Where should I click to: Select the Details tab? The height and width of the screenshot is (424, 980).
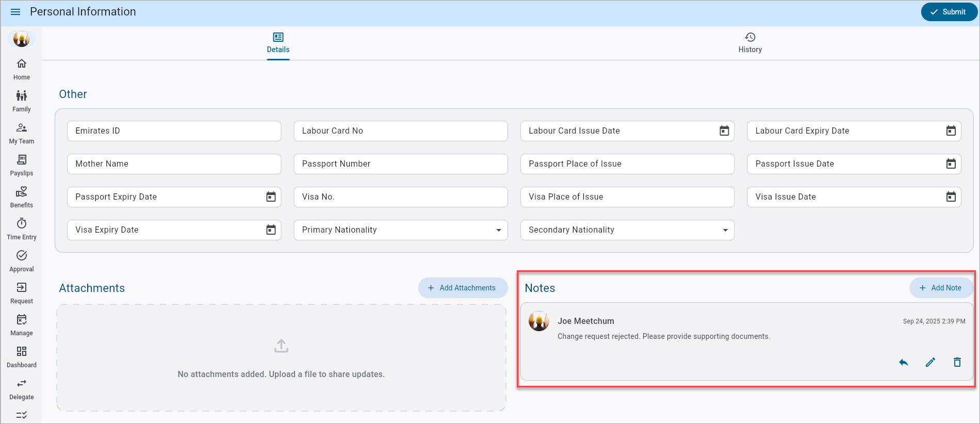point(278,43)
